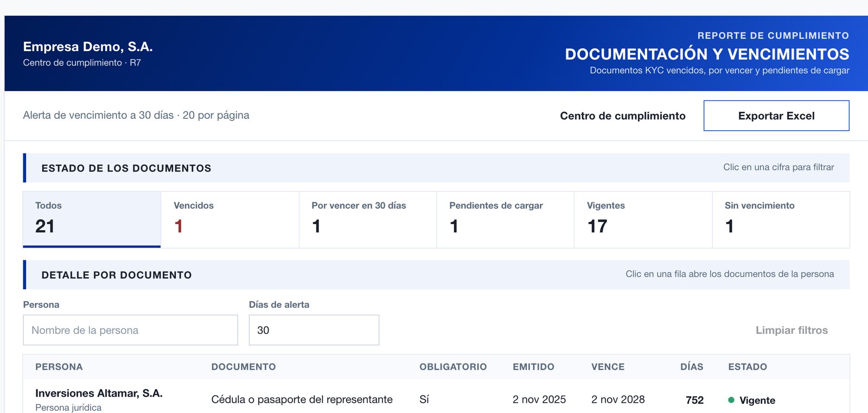This screenshot has width=868, height=413.
Task: Click Limpiar filtros
Action: coord(792,330)
